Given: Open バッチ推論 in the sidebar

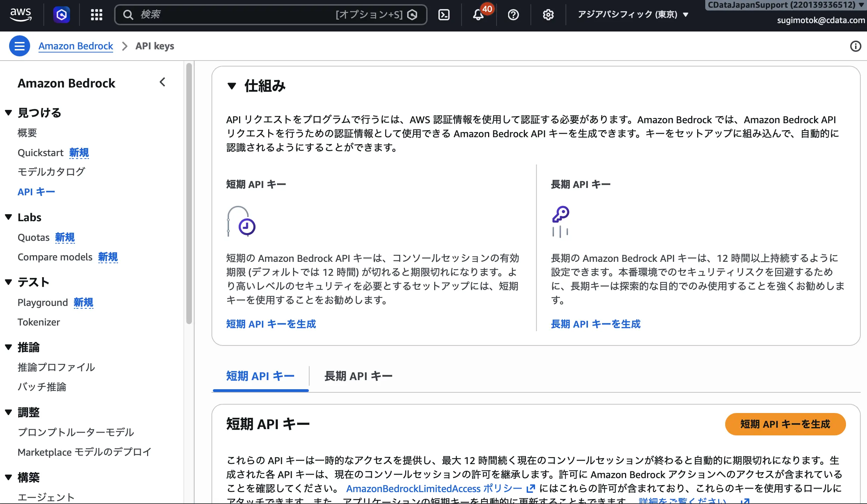Looking at the screenshot, I should [42, 387].
